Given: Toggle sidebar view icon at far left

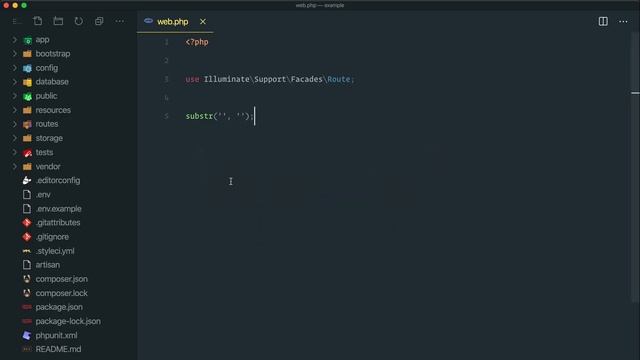Looking at the screenshot, I should click(16, 21).
